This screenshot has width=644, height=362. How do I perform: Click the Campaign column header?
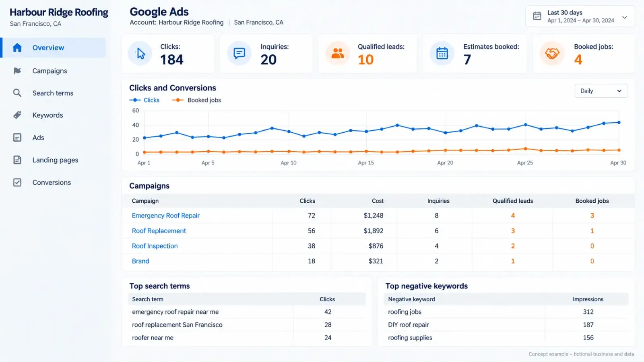tap(145, 201)
